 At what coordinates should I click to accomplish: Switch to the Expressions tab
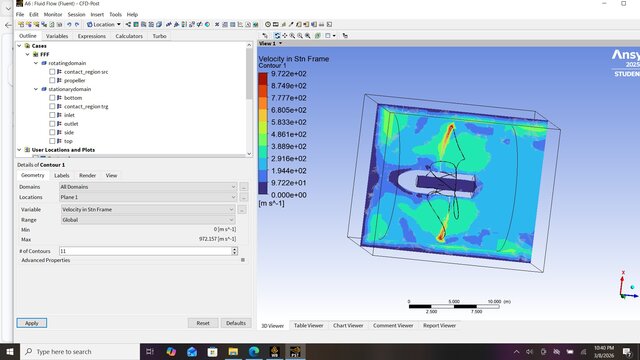[91, 36]
